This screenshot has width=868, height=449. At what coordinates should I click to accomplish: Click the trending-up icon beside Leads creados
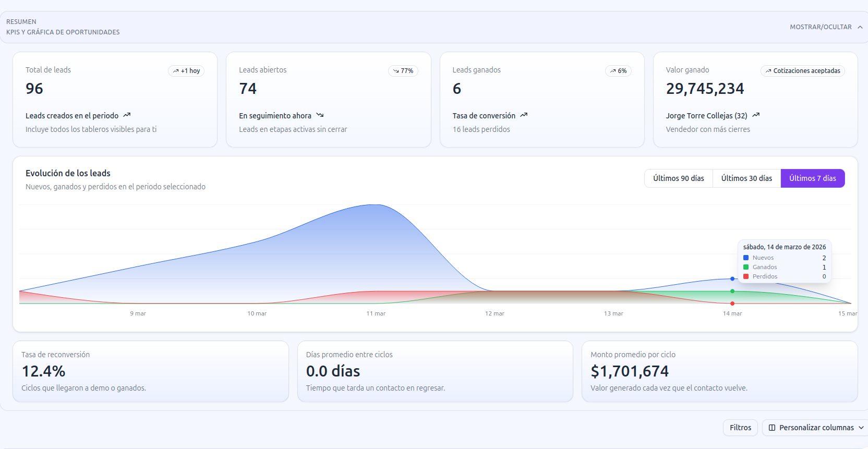[127, 115]
